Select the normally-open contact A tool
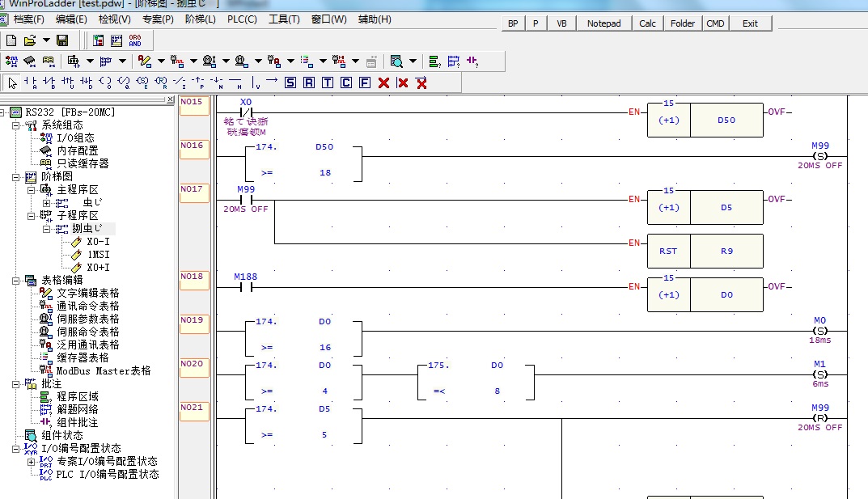 coord(31,82)
